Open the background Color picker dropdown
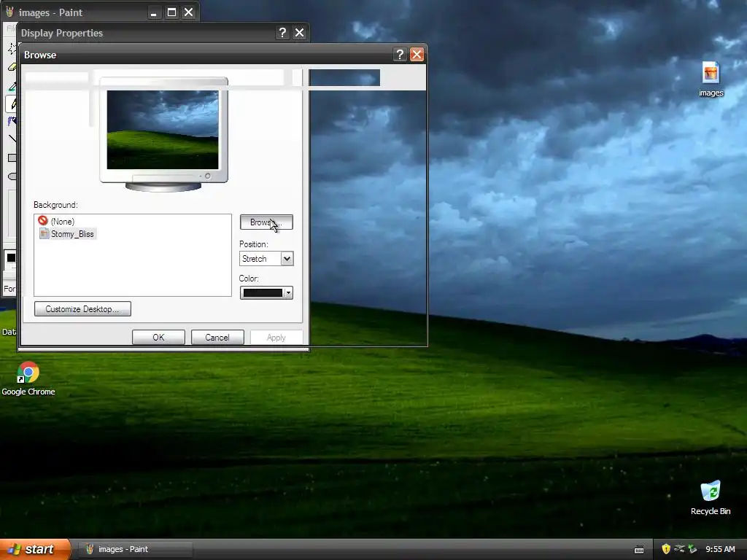 point(266,293)
